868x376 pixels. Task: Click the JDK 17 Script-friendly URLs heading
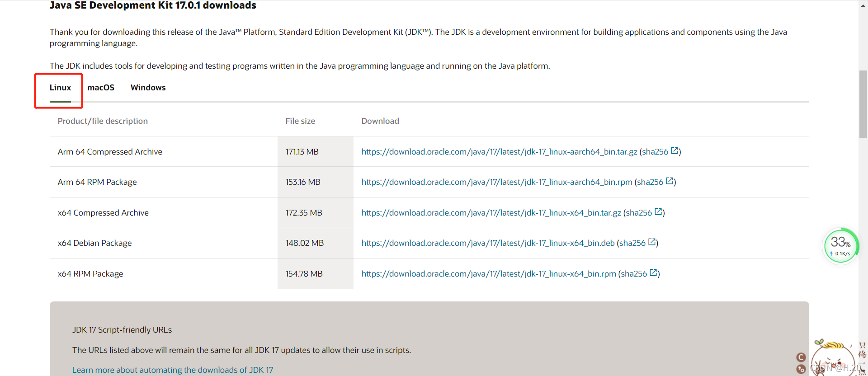[x=122, y=330]
